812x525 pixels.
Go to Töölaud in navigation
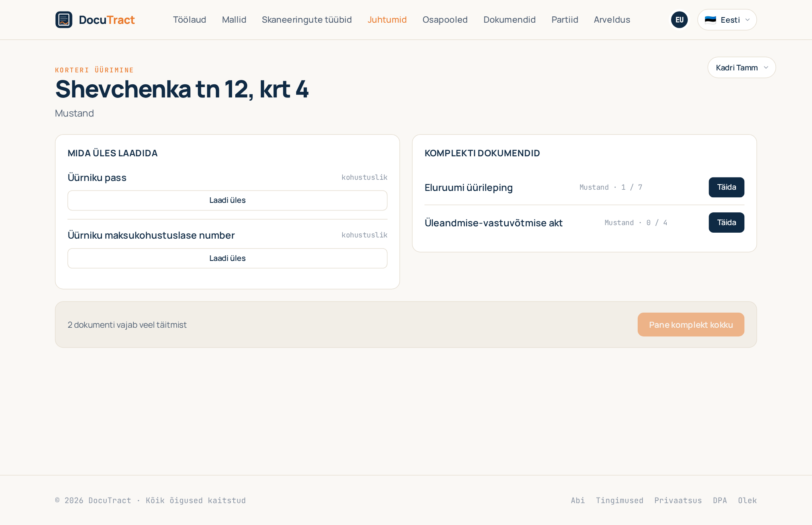[x=189, y=19]
